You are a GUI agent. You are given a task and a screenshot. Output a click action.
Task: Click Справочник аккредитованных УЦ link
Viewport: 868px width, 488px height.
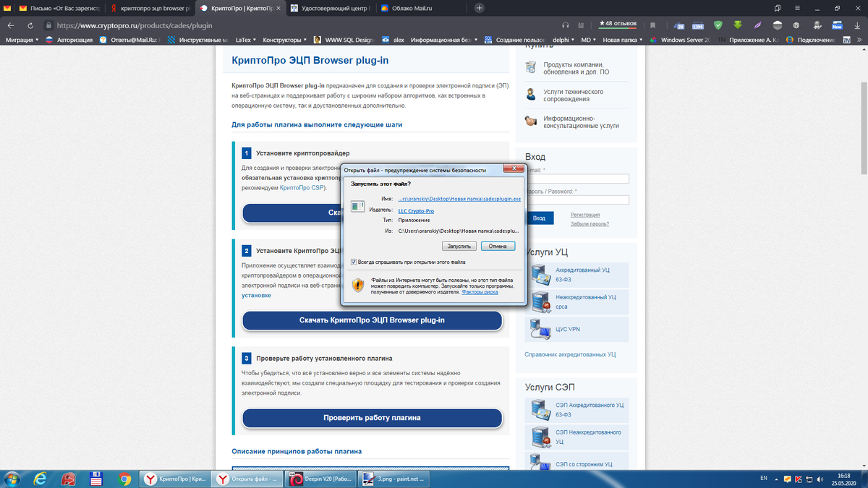(570, 354)
